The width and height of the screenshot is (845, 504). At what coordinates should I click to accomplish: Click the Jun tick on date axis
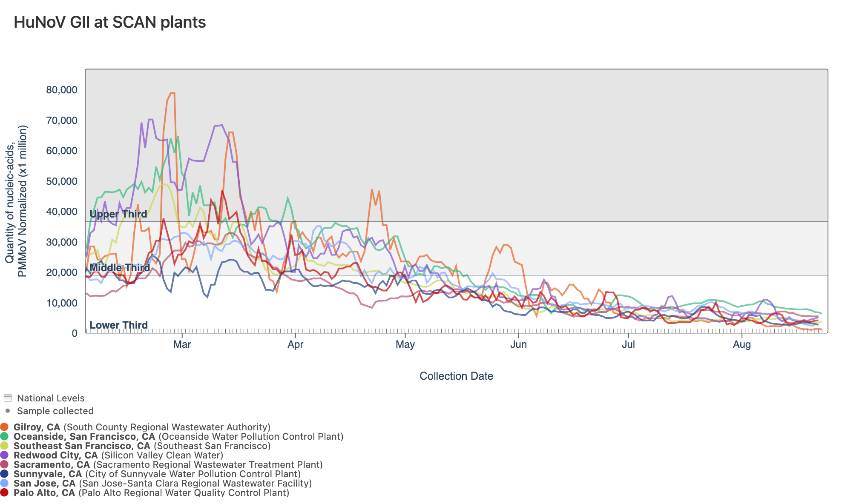click(x=518, y=344)
